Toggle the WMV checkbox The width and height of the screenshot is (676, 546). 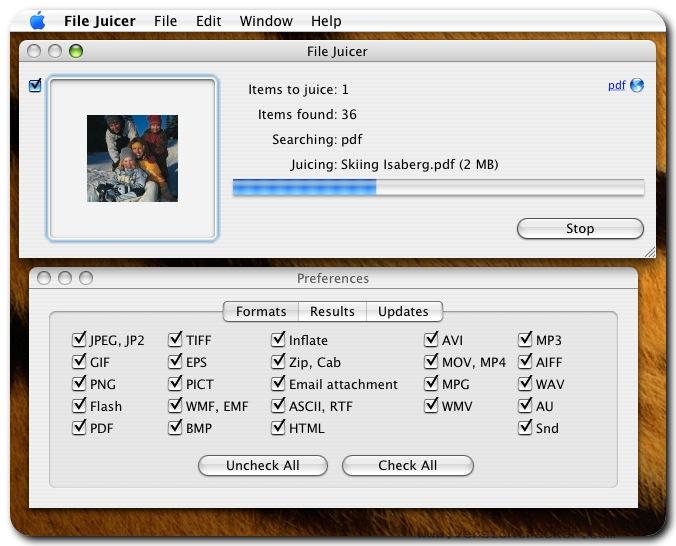coord(431,405)
